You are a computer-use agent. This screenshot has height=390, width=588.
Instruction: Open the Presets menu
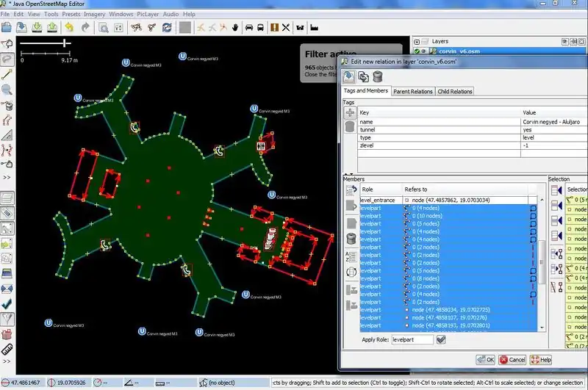pos(71,14)
